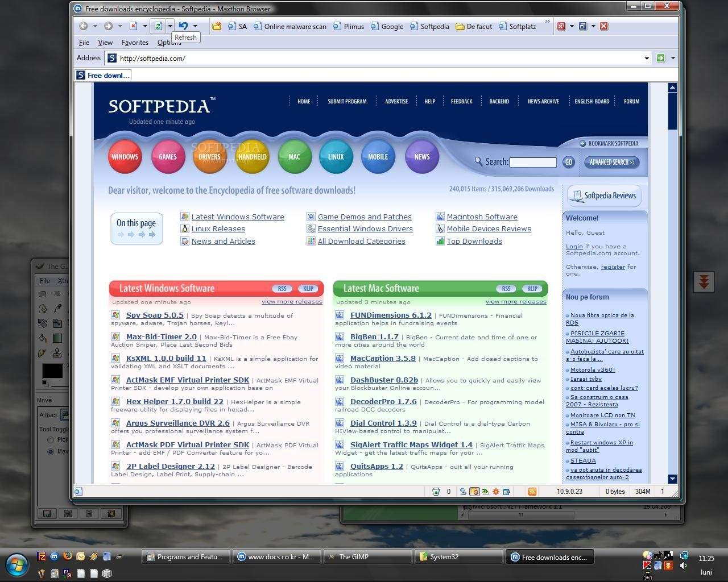The image size is (728, 582).
Task: Go back with the Back arrow button
Action: 84,26
